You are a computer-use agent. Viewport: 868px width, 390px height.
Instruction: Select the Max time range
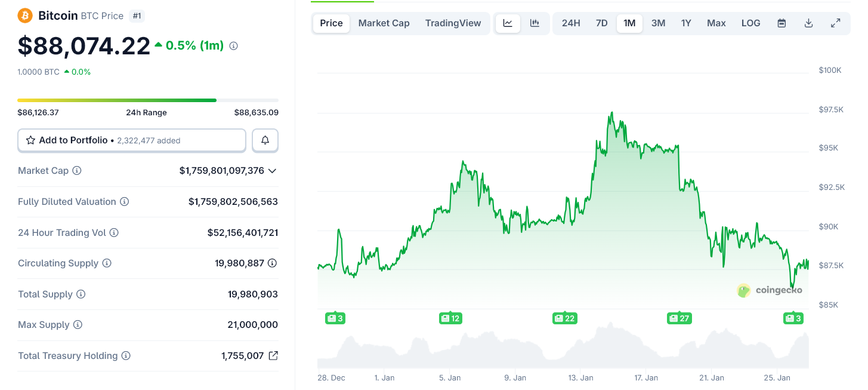tap(716, 23)
